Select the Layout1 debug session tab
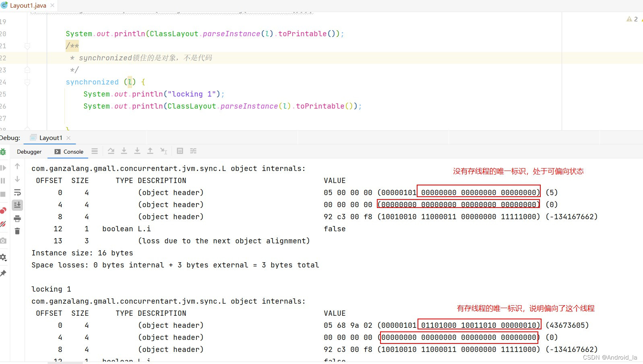This screenshot has height=364, width=643. coord(51,138)
